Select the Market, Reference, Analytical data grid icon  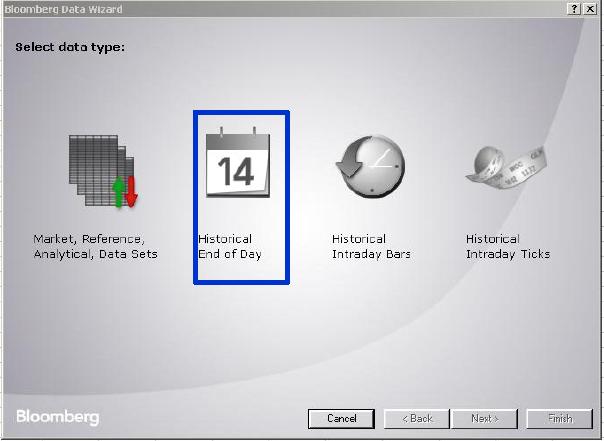tap(104, 171)
